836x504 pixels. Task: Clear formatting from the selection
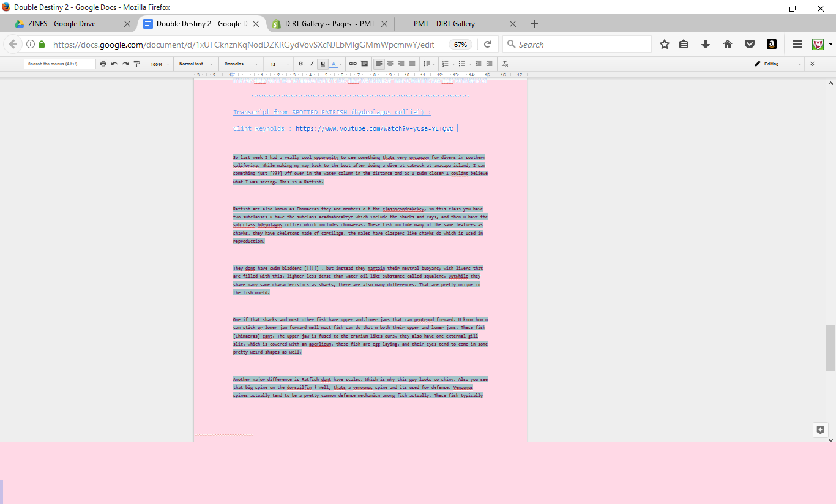505,64
